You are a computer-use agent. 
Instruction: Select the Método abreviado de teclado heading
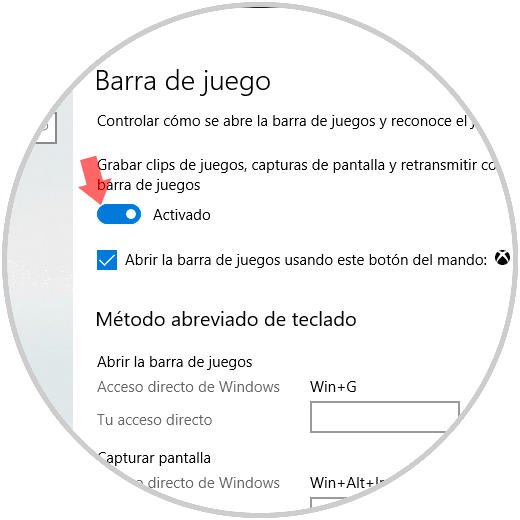click(226, 319)
